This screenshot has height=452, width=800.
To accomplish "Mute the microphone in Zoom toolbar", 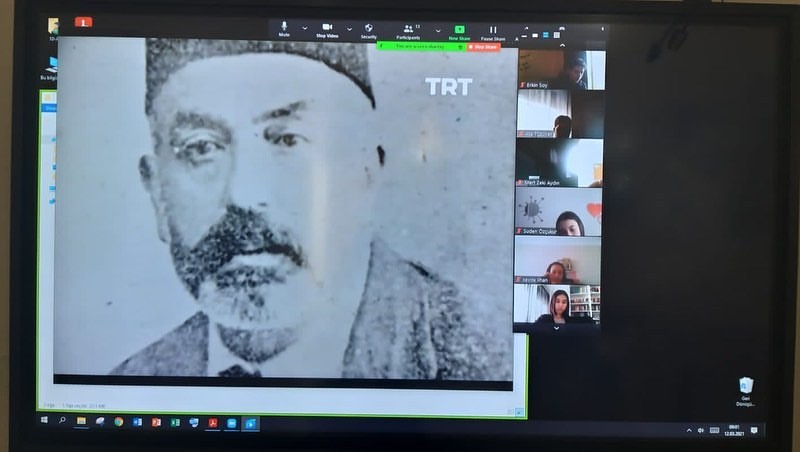I will click(284, 29).
